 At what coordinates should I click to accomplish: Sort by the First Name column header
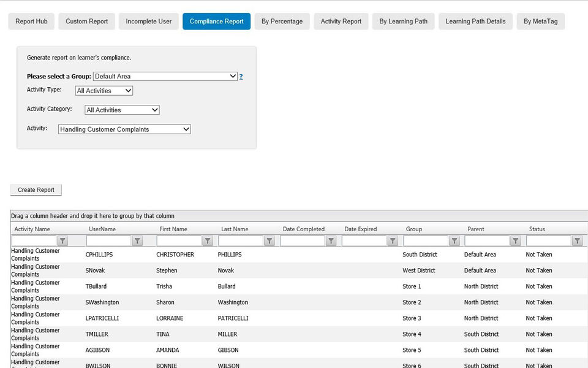(173, 229)
